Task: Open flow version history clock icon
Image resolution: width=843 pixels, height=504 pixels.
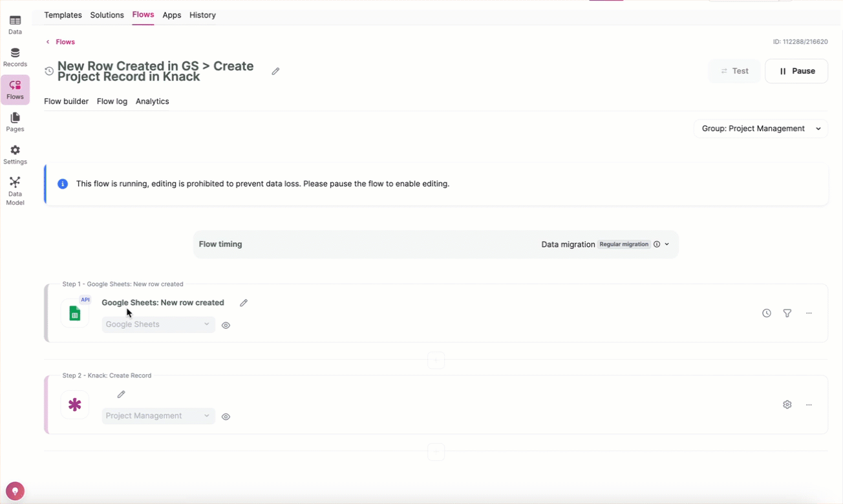Action: 49,71
